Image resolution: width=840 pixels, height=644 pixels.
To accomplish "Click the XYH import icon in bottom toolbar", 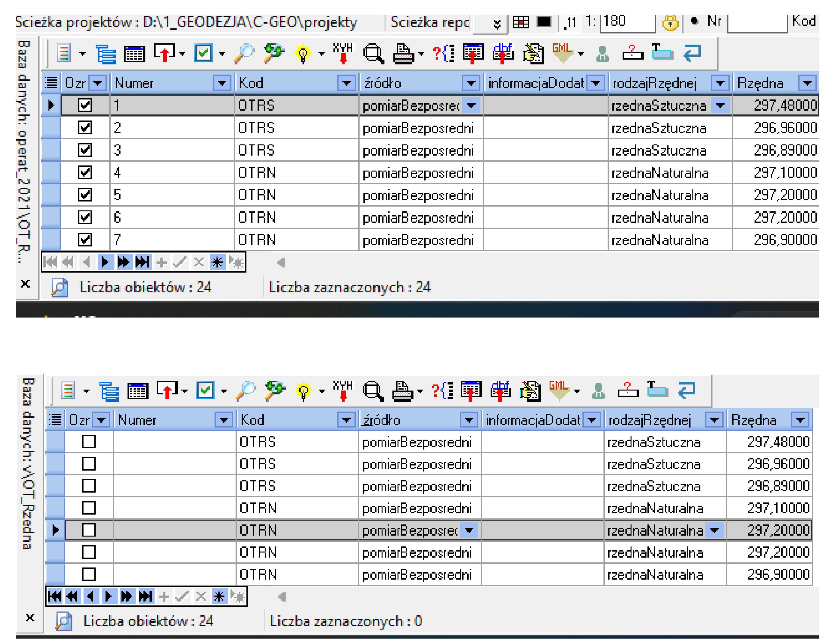I will (x=343, y=391).
